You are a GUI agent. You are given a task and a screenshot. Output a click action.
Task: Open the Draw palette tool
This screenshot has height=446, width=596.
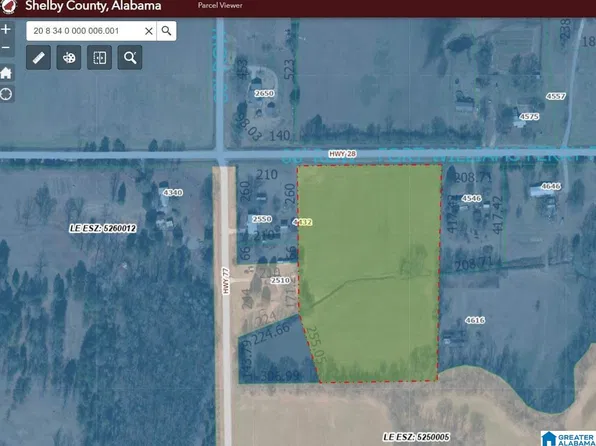tap(69, 57)
